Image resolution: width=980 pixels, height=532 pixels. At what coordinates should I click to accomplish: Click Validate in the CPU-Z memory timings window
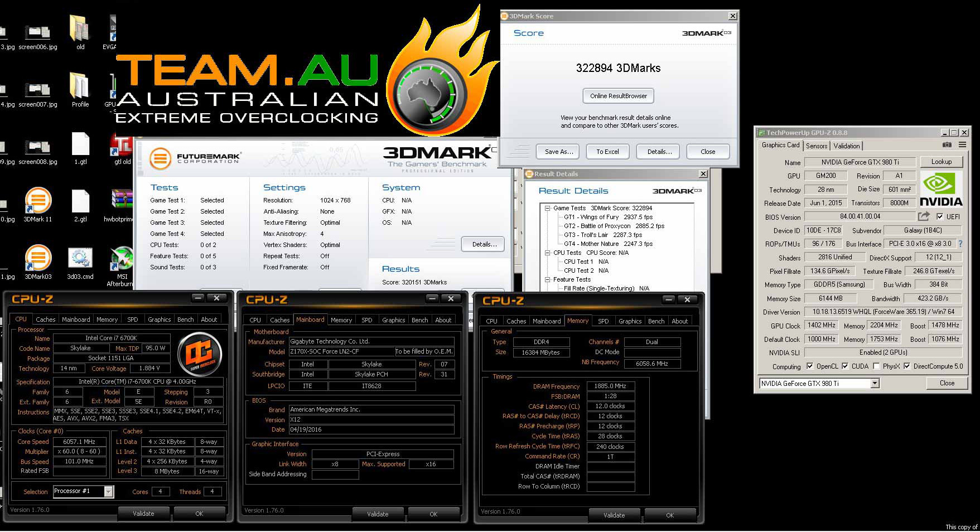point(614,515)
